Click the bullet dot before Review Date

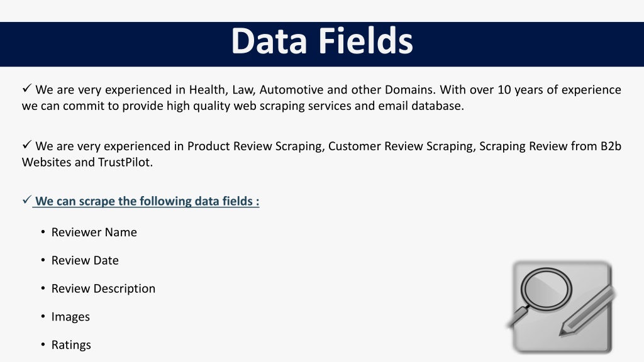pyautogui.click(x=43, y=260)
